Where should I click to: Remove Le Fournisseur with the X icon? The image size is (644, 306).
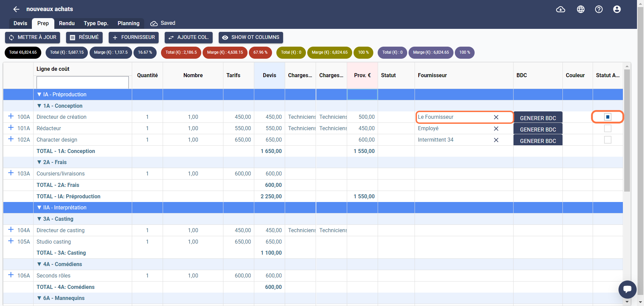[496, 117]
